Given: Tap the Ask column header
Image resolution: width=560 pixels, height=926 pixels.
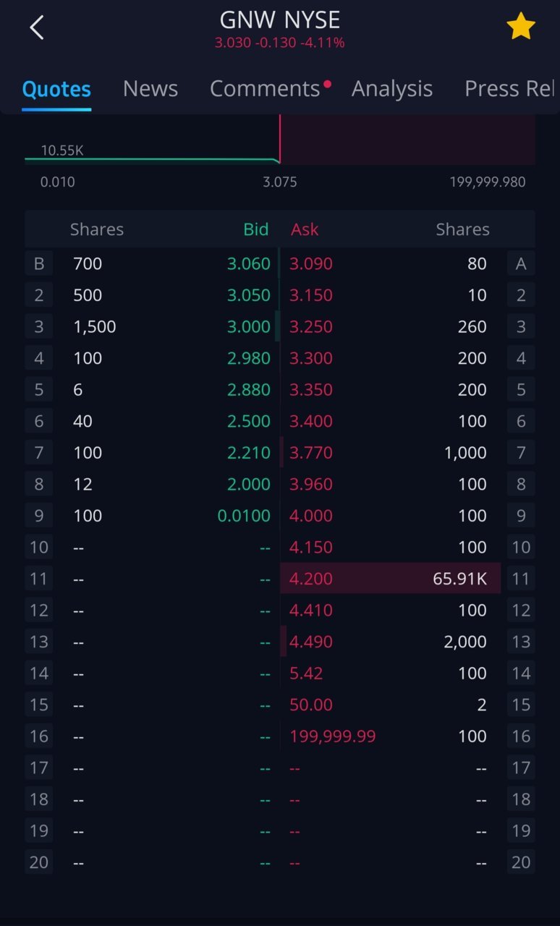Looking at the screenshot, I should pyautogui.click(x=305, y=229).
